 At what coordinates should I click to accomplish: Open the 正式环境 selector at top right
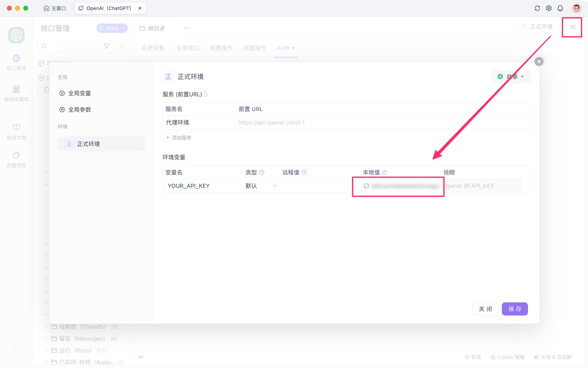pyautogui.click(x=540, y=27)
